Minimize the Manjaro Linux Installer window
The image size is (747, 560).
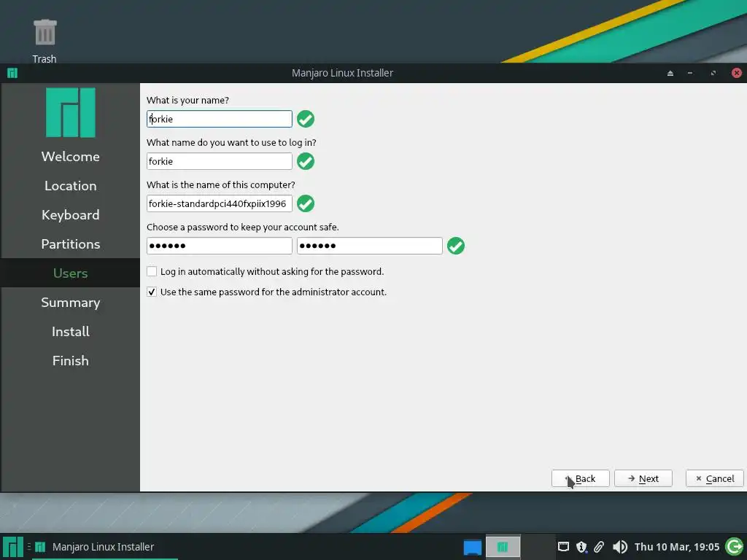coord(690,73)
